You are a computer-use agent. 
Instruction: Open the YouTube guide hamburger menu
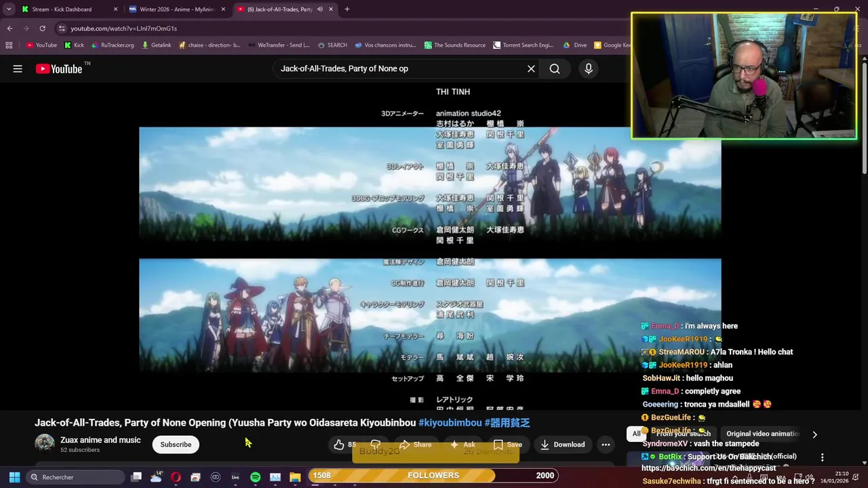18,68
